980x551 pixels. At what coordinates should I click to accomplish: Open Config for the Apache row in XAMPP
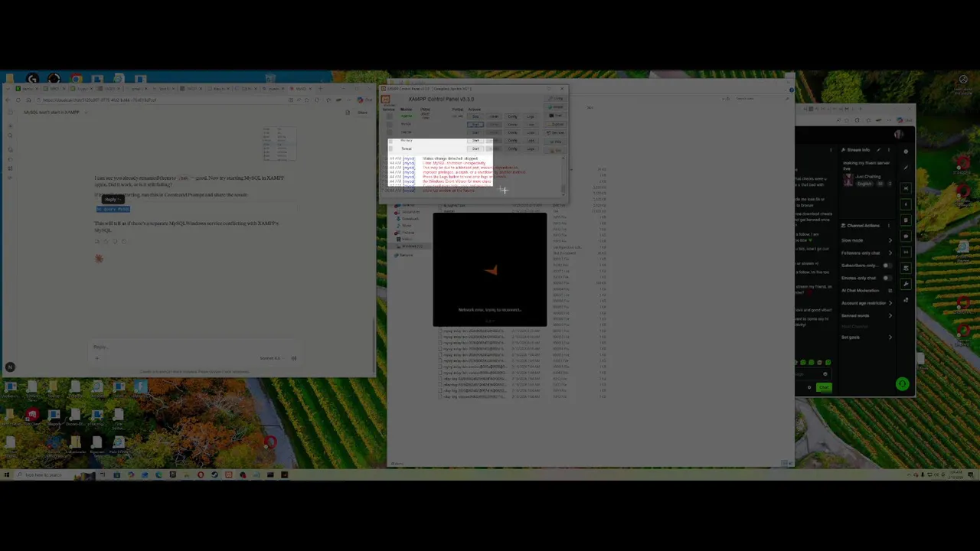512,116
